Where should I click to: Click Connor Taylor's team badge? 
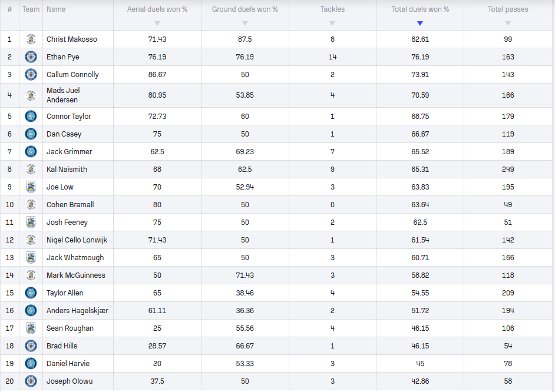pyautogui.click(x=31, y=117)
